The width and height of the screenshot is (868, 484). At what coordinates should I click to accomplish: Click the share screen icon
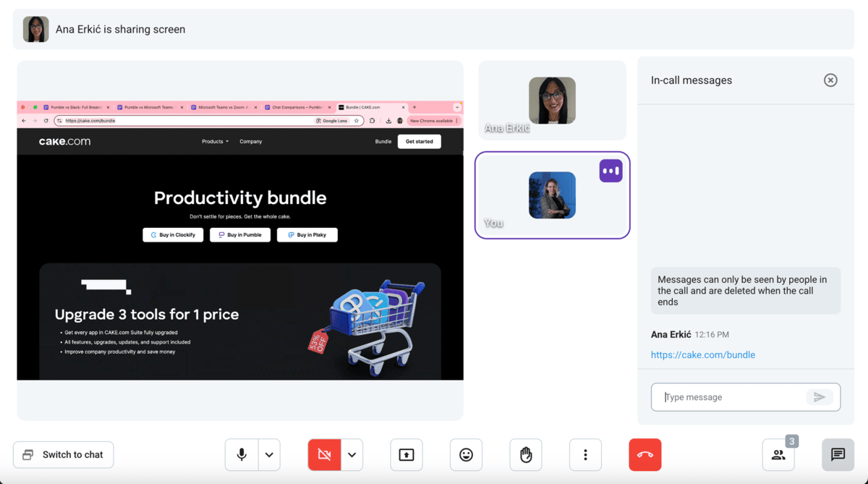click(x=407, y=455)
